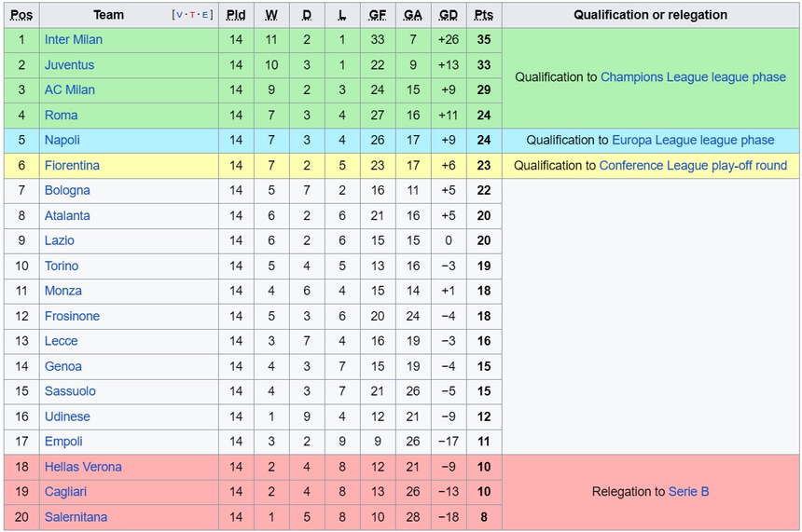
Task: Click the V view-template link
Action: pos(180,15)
